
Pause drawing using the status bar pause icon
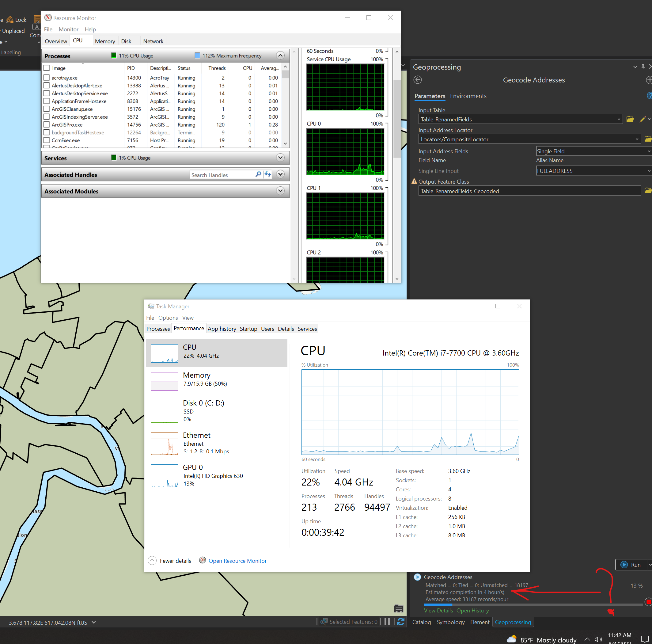tap(387, 622)
